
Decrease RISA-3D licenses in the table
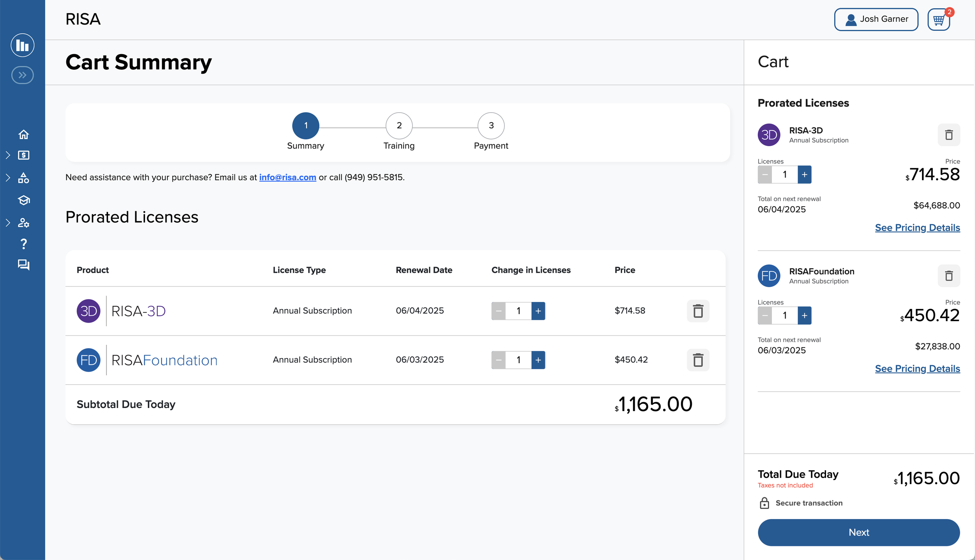pos(498,311)
